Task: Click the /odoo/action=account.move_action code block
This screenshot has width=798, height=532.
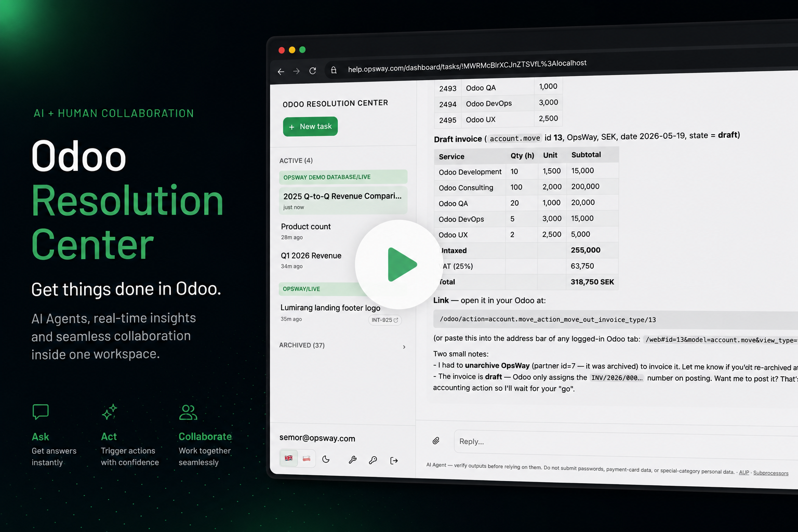Action: click(616, 320)
